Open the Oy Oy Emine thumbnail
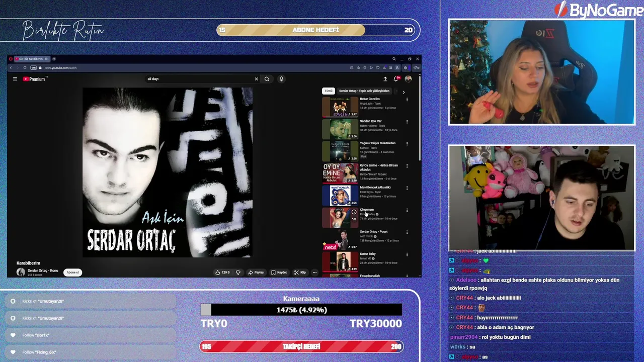 click(x=340, y=173)
